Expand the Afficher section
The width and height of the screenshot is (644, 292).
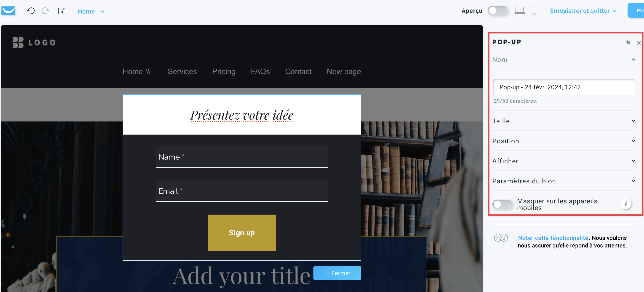tap(563, 161)
